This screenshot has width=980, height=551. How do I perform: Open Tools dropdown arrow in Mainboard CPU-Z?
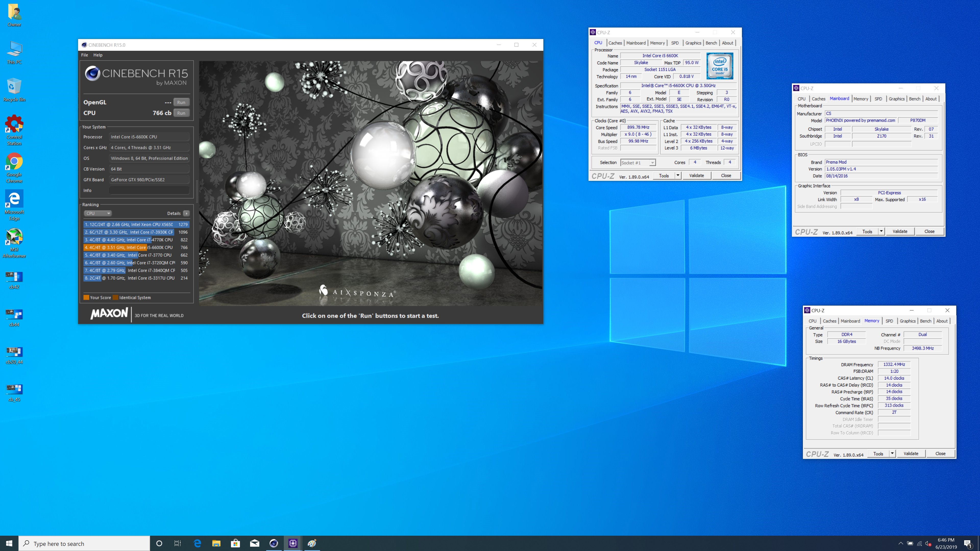click(x=881, y=232)
